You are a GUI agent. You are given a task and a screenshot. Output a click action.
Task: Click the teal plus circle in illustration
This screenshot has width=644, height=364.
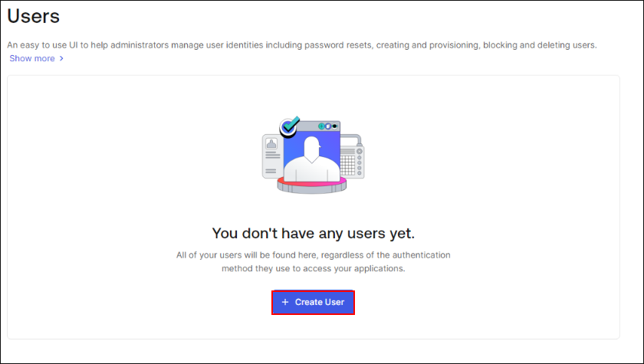pyautogui.click(x=322, y=126)
